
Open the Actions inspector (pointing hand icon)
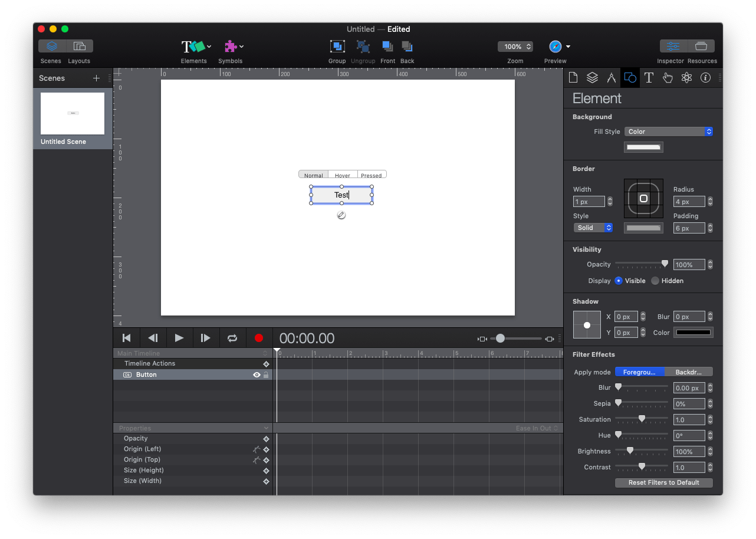coord(668,77)
